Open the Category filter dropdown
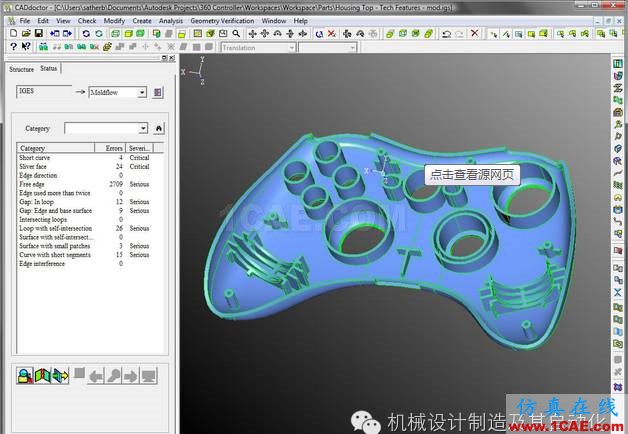This screenshot has width=628, height=434. tap(143, 129)
